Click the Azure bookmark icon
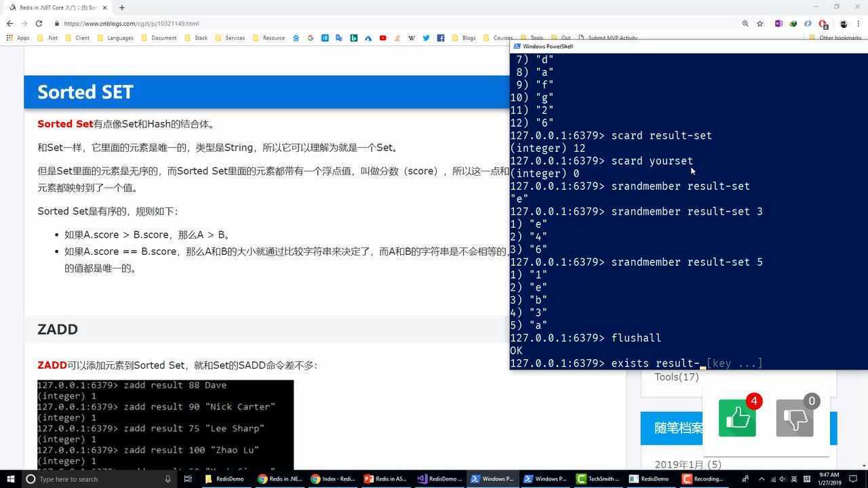The width and height of the screenshot is (868, 488). tap(368, 38)
